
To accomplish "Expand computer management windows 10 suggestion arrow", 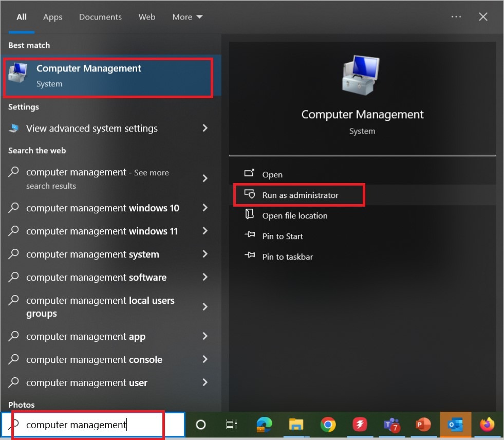I will [x=205, y=208].
